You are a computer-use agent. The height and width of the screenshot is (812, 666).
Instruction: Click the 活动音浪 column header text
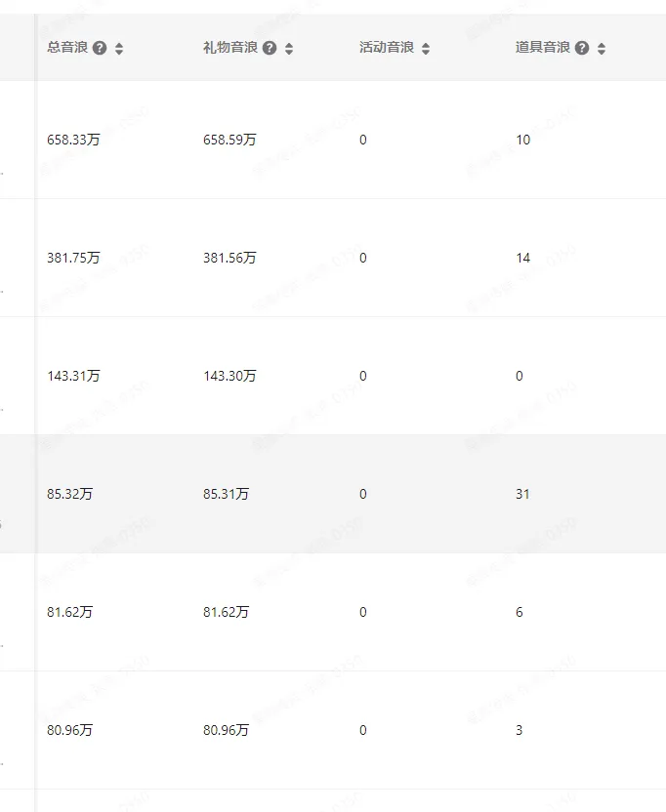tap(387, 47)
